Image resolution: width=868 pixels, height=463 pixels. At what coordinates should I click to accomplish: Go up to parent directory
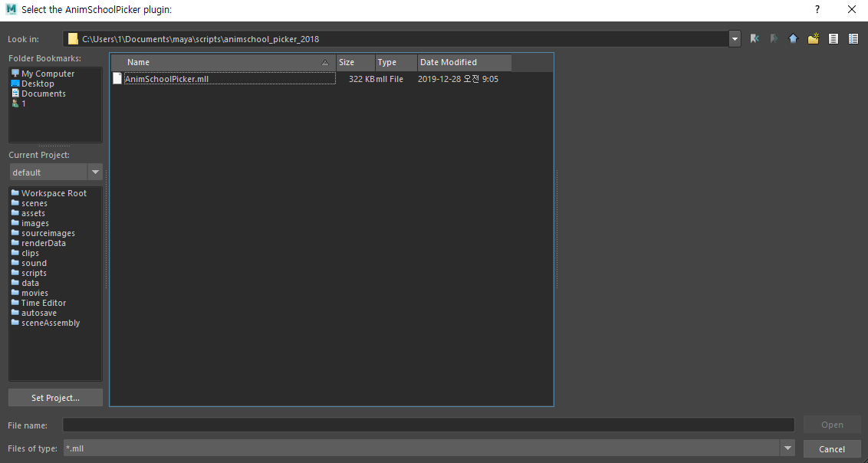[x=794, y=39]
